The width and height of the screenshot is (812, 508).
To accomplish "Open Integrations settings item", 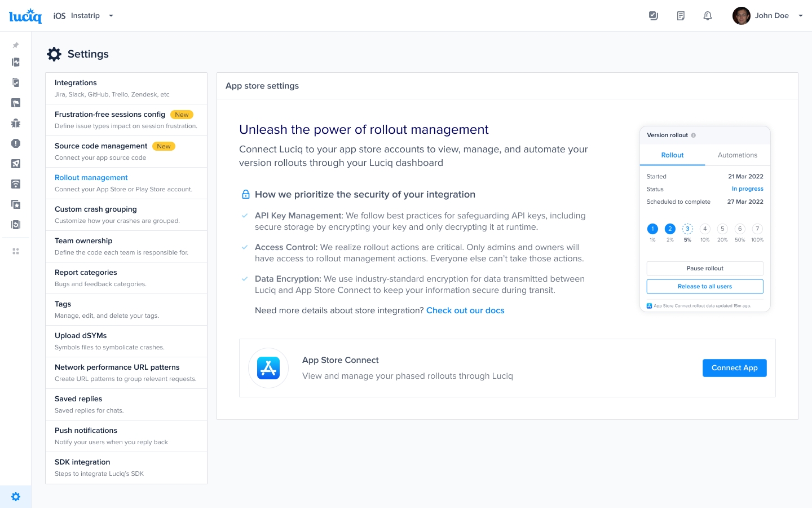I will click(126, 88).
